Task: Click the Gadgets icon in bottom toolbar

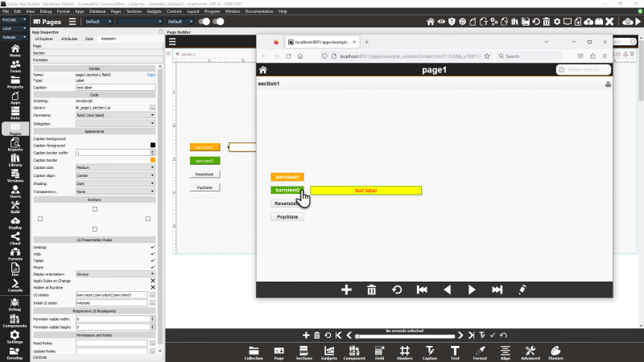Action: [329, 353]
